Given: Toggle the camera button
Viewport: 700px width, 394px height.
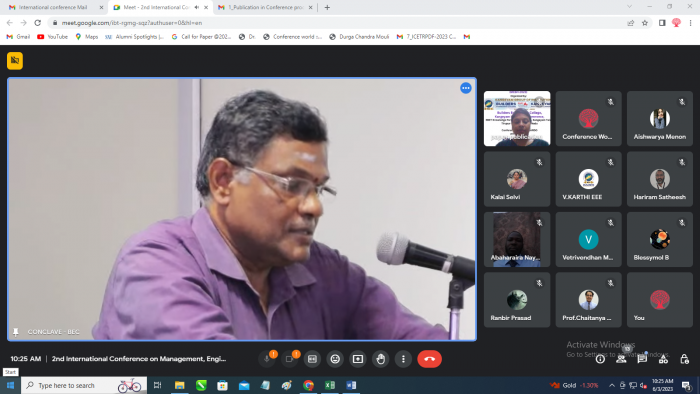Looking at the screenshot, I should coord(289,359).
